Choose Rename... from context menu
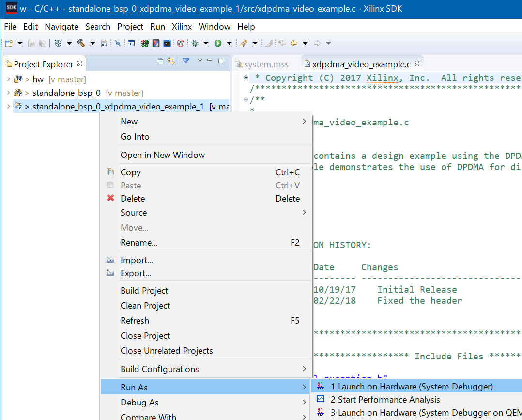522x420 pixels. [x=206, y=243]
